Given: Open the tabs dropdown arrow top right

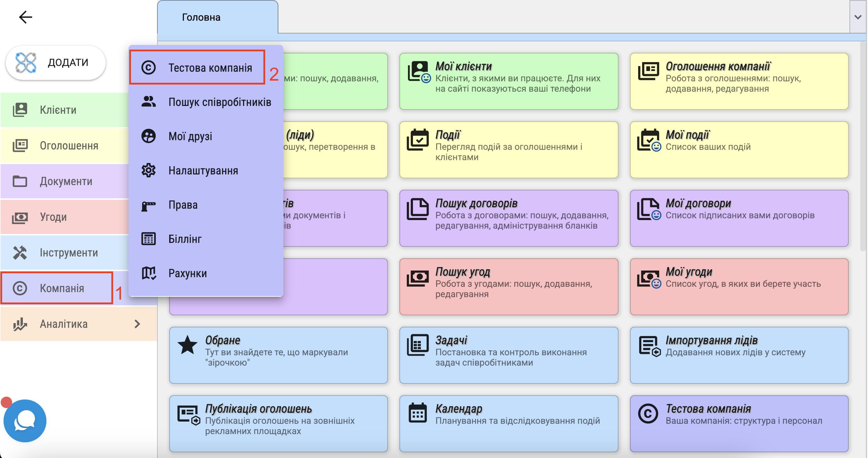Looking at the screenshot, I should pyautogui.click(x=858, y=17).
